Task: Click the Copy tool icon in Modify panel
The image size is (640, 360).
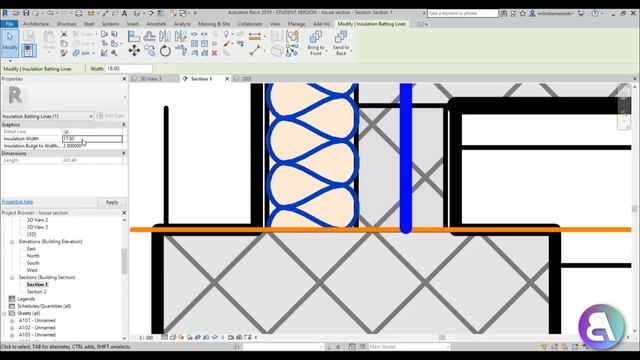Action: coord(150,51)
